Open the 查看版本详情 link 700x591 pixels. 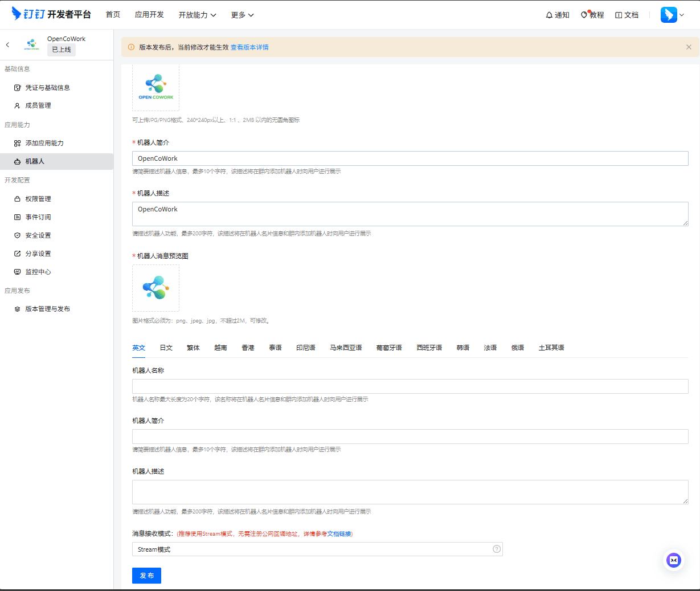pyautogui.click(x=249, y=47)
